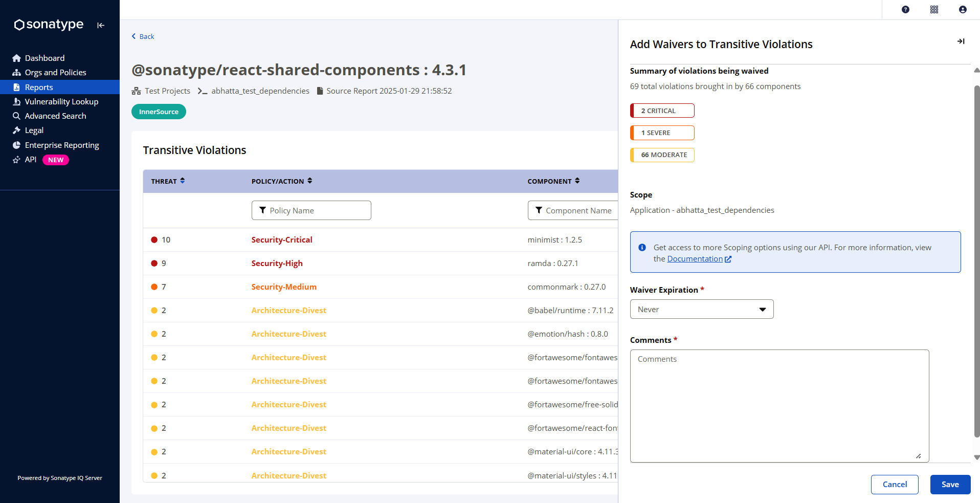Click Architecture-Divest for @emotion/hash
980x503 pixels.
click(288, 334)
